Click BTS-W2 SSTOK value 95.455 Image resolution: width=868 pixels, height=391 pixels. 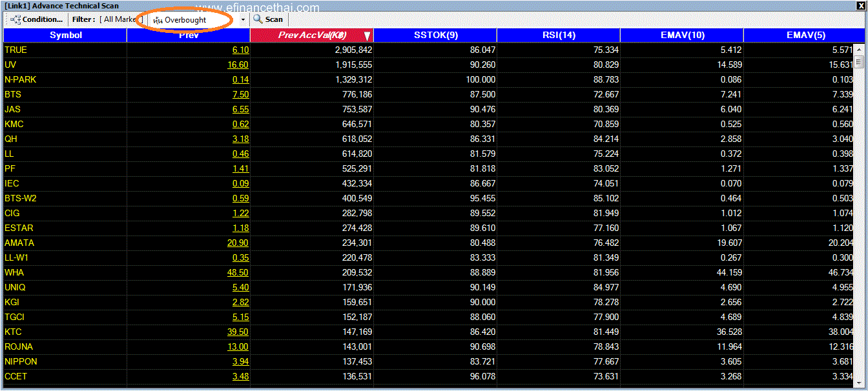click(x=483, y=198)
